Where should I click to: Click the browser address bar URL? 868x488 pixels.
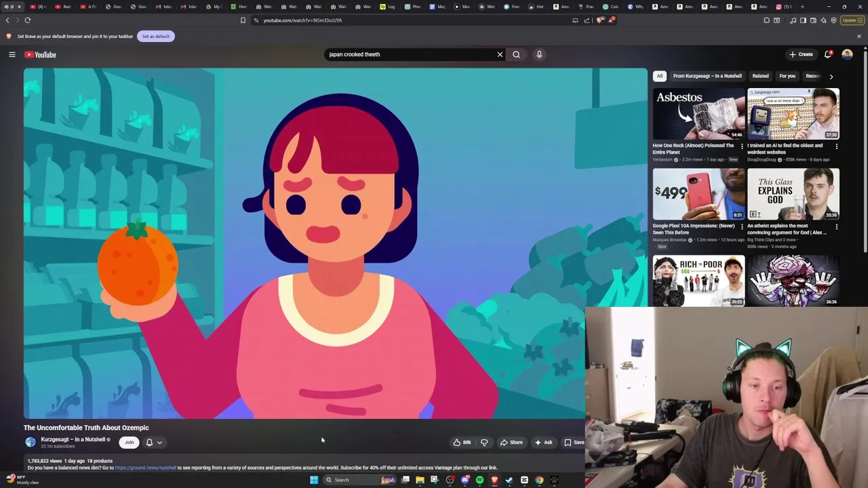(x=302, y=20)
